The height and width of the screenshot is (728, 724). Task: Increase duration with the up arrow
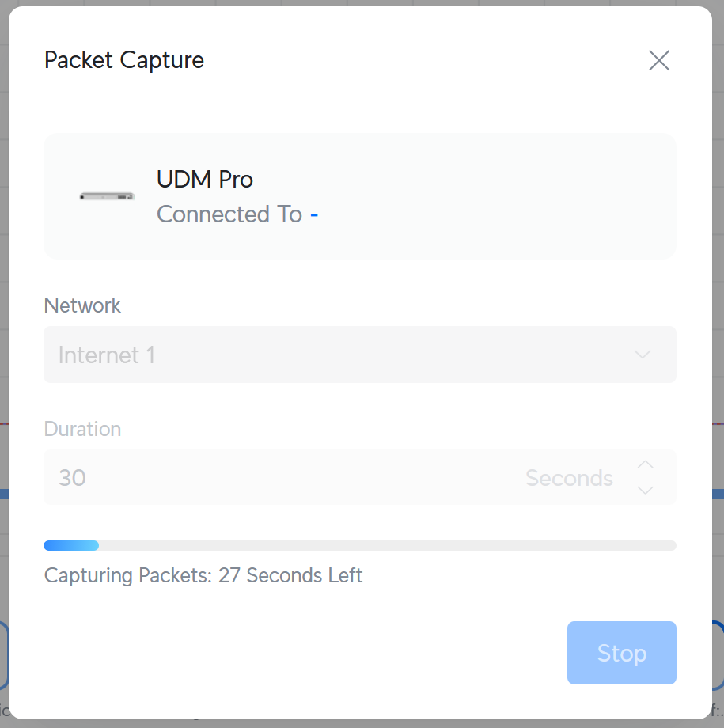[646, 464]
